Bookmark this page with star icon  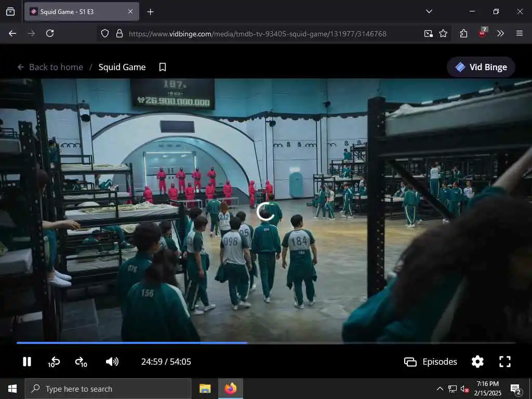point(443,33)
